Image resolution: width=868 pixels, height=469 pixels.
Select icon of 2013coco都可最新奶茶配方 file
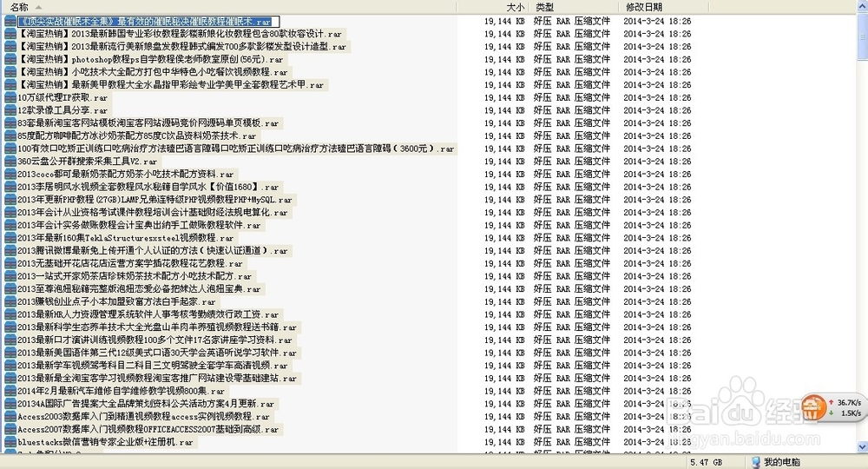pyautogui.click(x=10, y=174)
